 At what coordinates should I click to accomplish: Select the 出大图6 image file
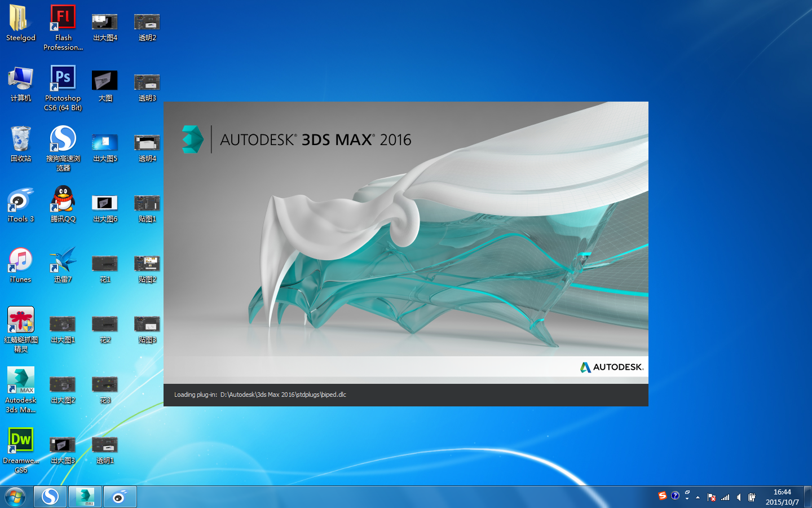pyautogui.click(x=105, y=208)
